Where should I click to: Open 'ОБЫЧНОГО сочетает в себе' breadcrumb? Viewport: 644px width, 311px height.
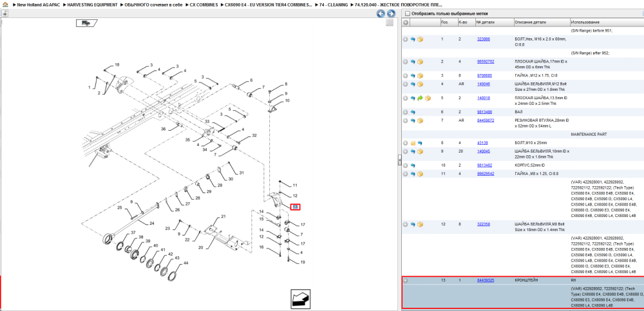pos(154,5)
